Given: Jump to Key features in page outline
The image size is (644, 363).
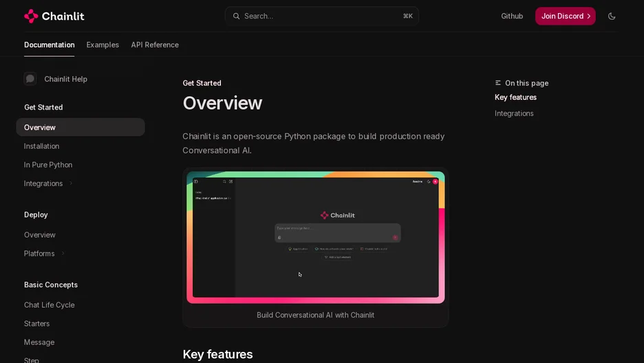Looking at the screenshot, I should click(515, 97).
